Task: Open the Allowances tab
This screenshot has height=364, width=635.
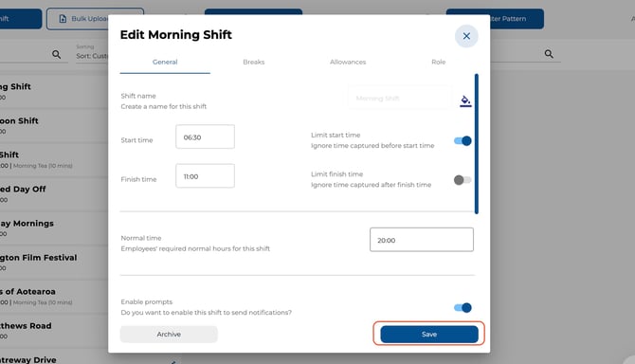Action: tap(348, 62)
